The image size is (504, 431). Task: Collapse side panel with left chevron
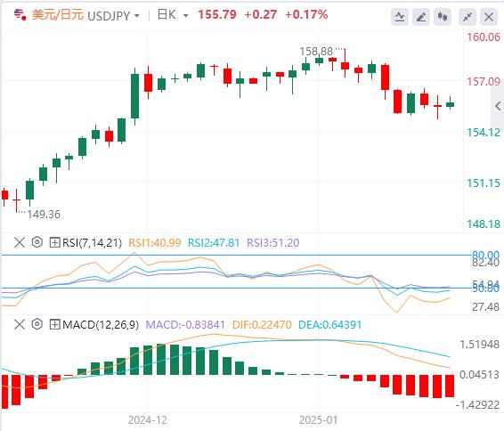point(498,106)
